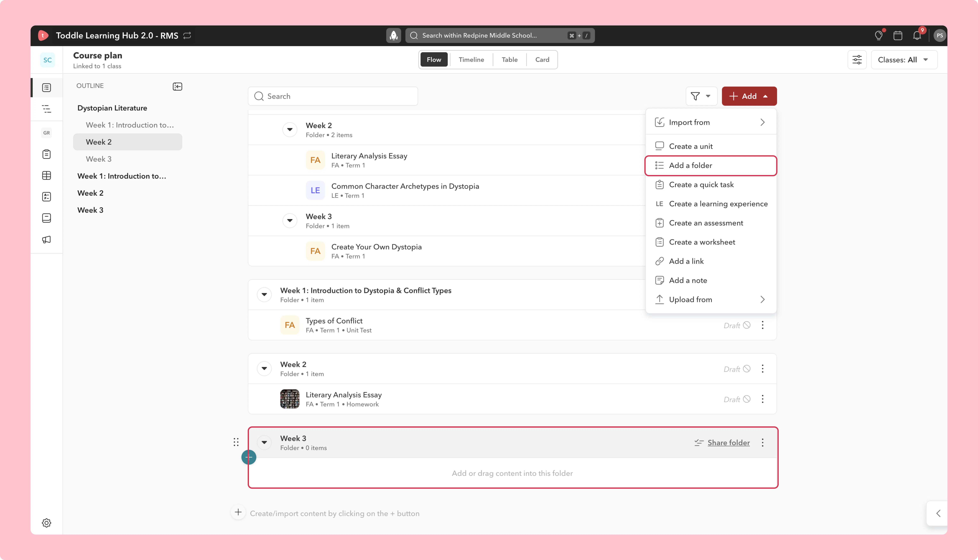The width and height of the screenshot is (978, 560).
Task: Click the Search within Redpine Middle School bar
Action: [x=500, y=35]
